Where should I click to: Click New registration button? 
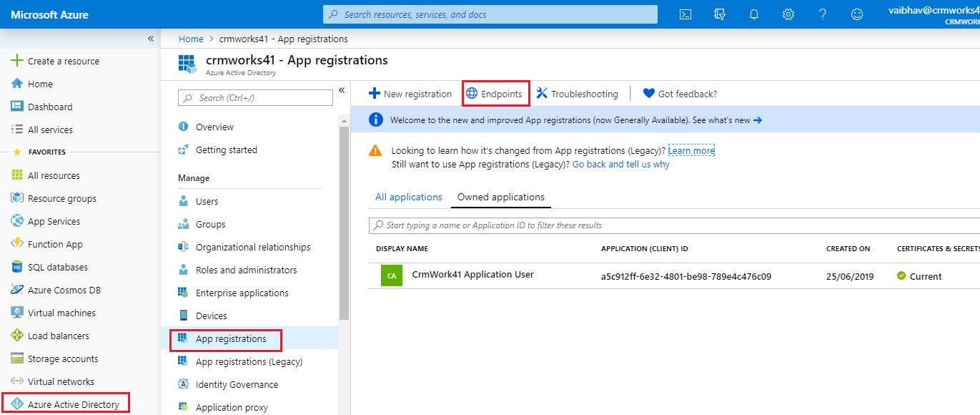[410, 94]
